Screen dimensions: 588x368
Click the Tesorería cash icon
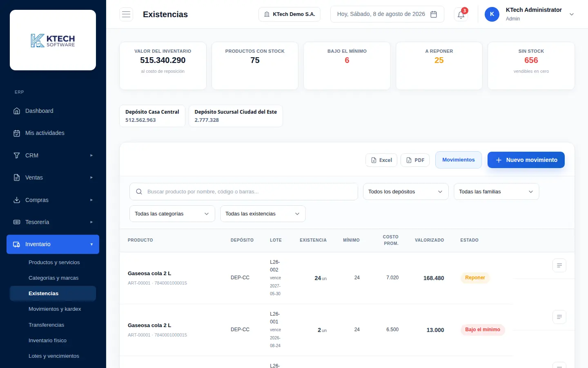[x=17, y=222]
